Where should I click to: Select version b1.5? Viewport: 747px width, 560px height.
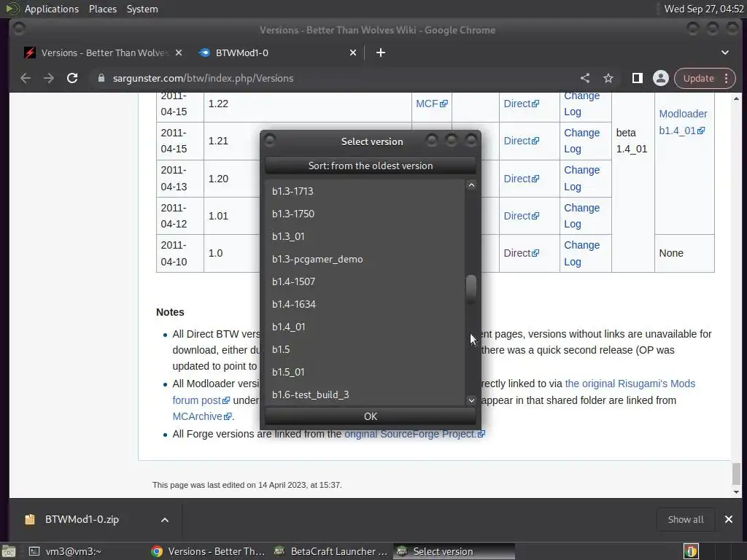point(365,349)
